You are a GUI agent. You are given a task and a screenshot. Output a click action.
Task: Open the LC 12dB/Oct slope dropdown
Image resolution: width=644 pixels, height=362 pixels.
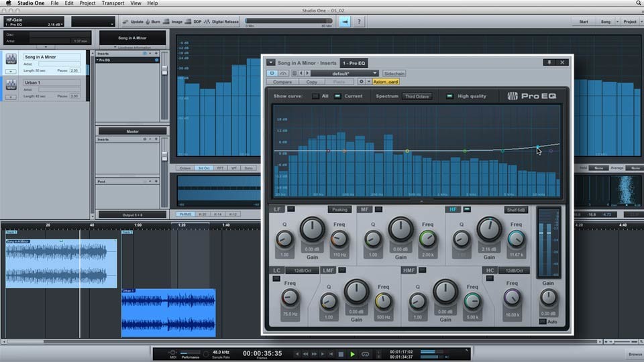(303, 270)
